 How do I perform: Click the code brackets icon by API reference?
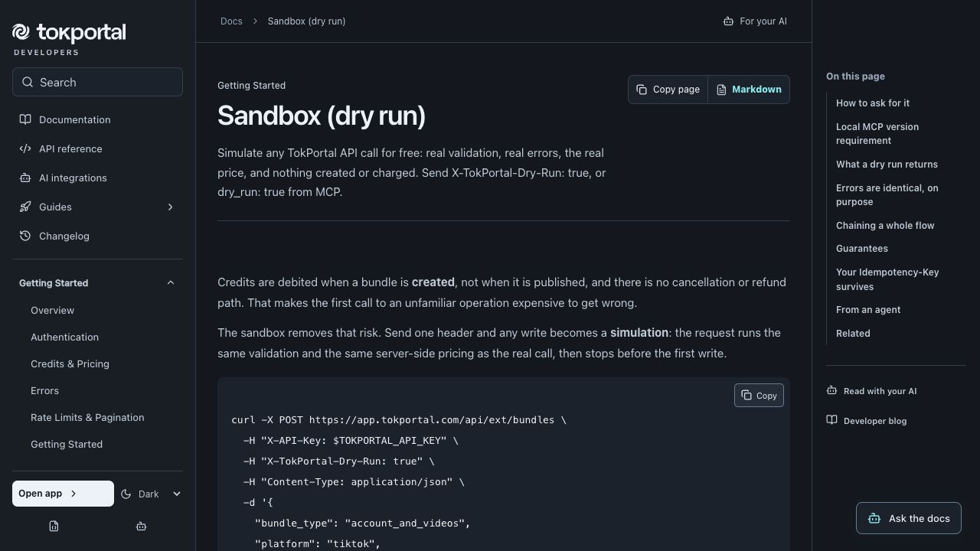pyautogui.click(x=25, y=148)
